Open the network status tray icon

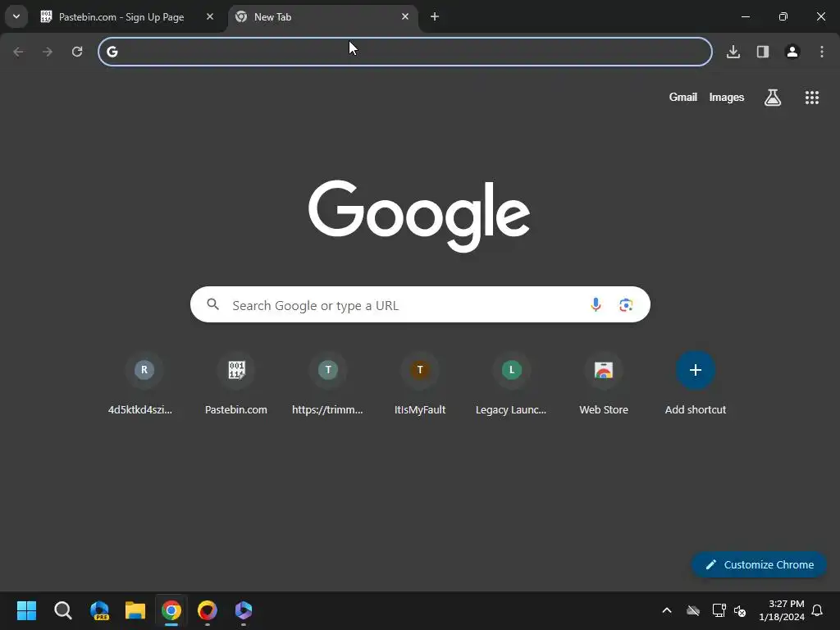point(719,610)
